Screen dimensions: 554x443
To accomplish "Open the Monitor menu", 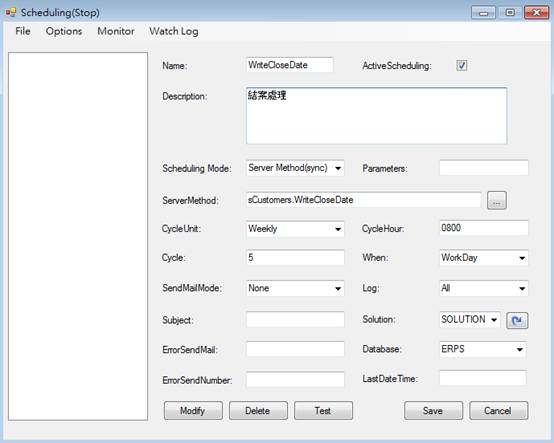I will point(116,31).
